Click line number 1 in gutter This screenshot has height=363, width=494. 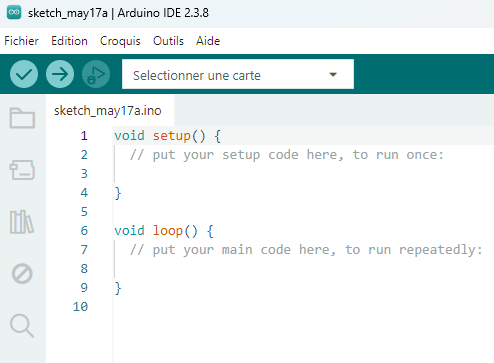pyautogui.click(x=84, y=136)
